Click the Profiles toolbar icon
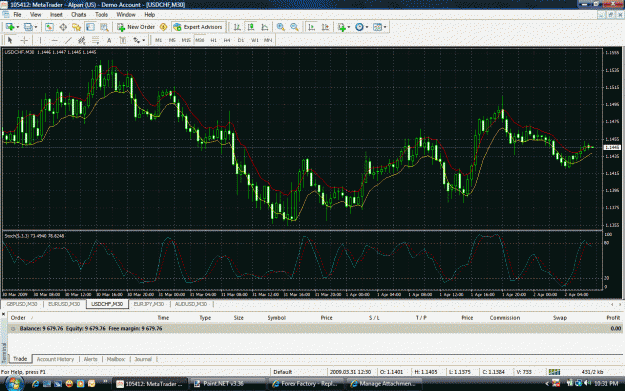The image size is (625, 391). (x=28, y=27)
